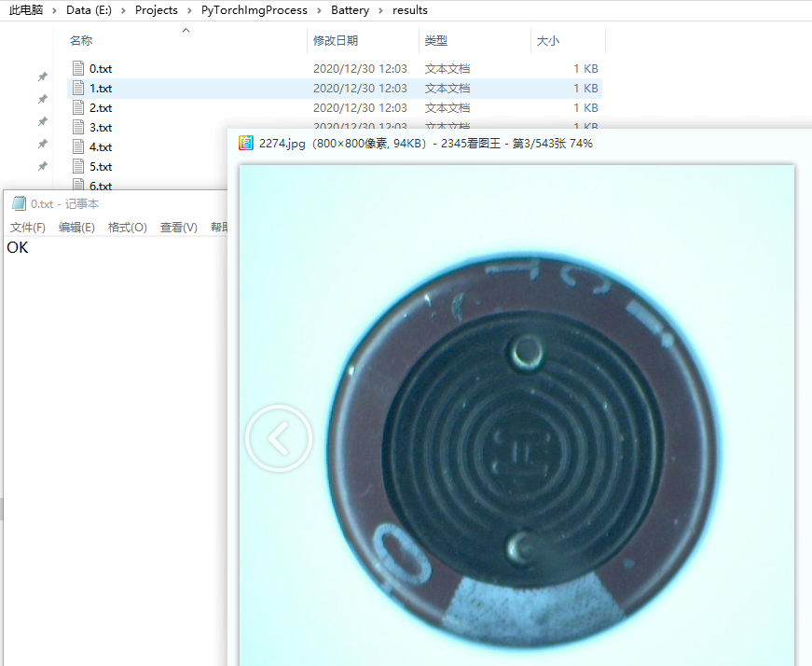
Task: Expand the dropdown arrow after Battery
Action: click(380, 10)
